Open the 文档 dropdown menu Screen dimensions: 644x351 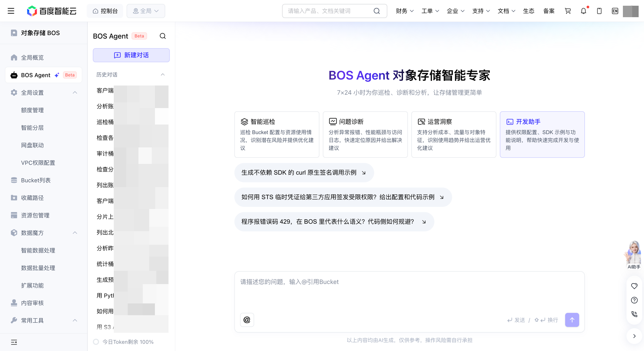(506, 11)
